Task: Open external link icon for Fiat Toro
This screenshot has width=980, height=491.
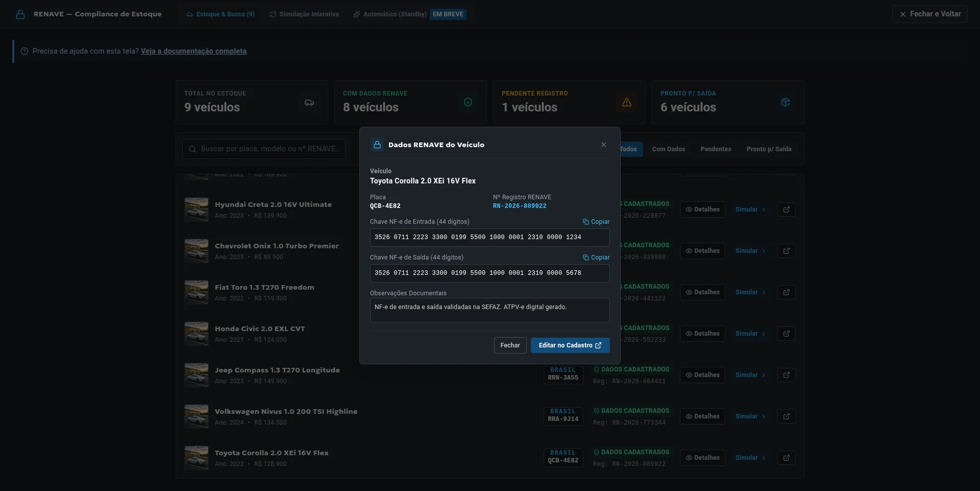Action: [x=787, y=292]
